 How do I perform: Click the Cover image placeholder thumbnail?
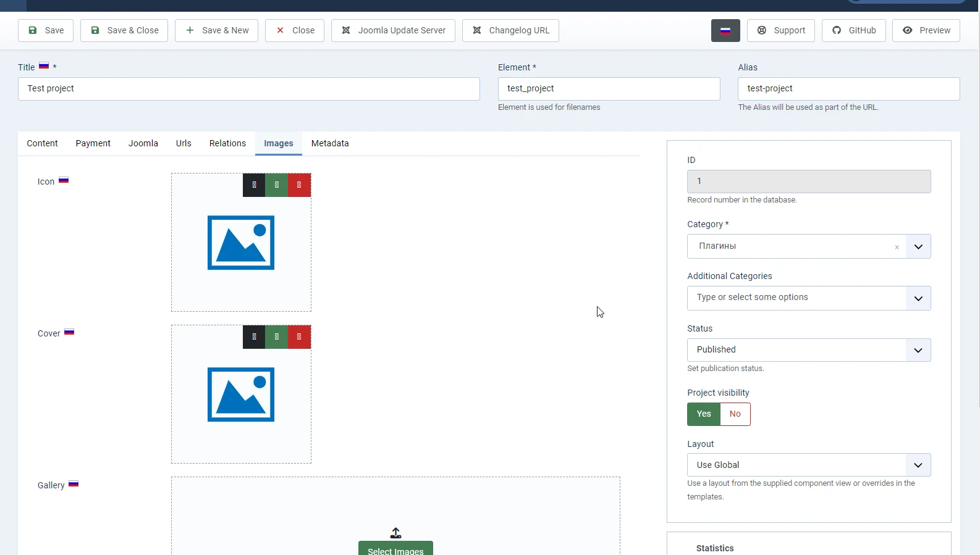241,394
